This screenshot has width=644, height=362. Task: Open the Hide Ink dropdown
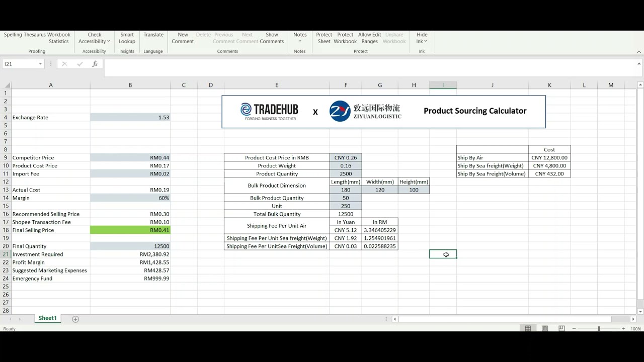click(422, 38)
